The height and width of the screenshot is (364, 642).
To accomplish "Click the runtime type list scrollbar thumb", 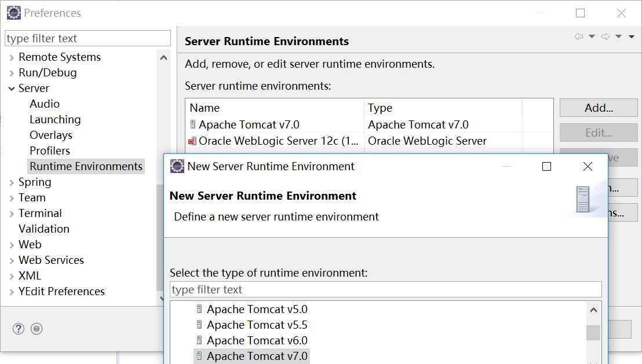I will click(593, 333).
